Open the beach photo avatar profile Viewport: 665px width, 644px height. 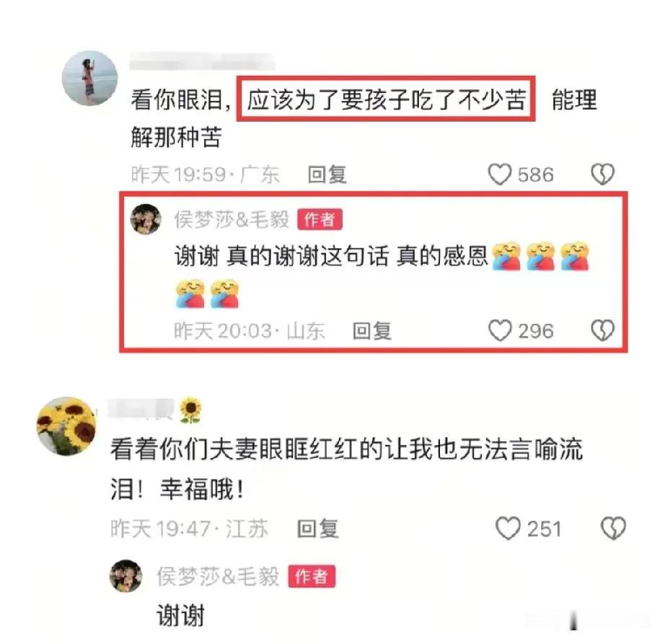[89, 79]
